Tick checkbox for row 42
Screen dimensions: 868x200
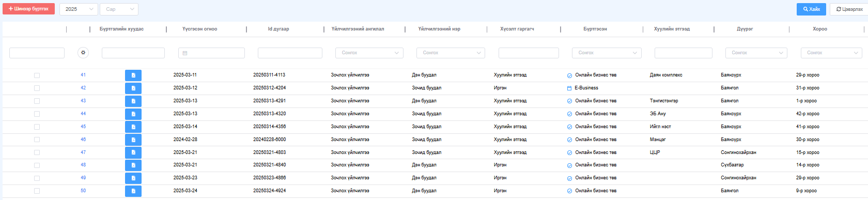pyautogui.click(x=37, y=88)
